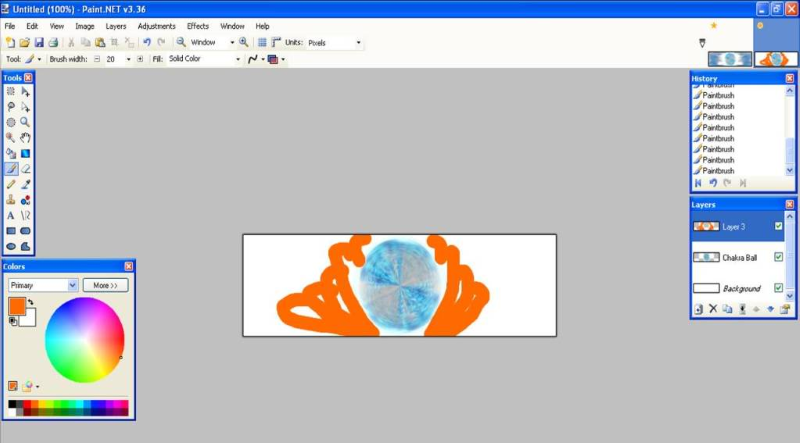
Task: Add a new layer in Layers panel
Action: [698, 309]
